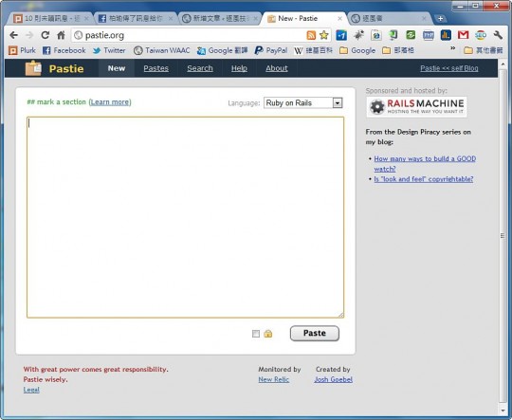Tick the private paste checkbox
Screen dimensions: 512x420
pyautogui.click(x=256, y=334)
